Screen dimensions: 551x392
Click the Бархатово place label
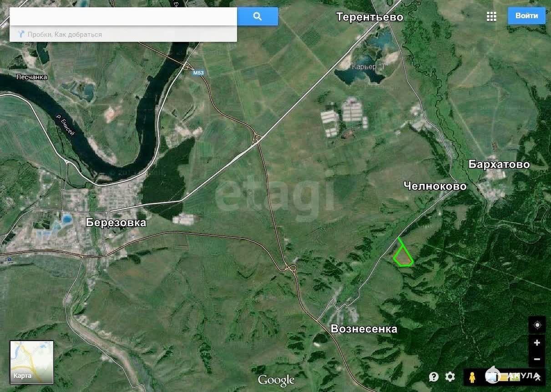[499, 164]
